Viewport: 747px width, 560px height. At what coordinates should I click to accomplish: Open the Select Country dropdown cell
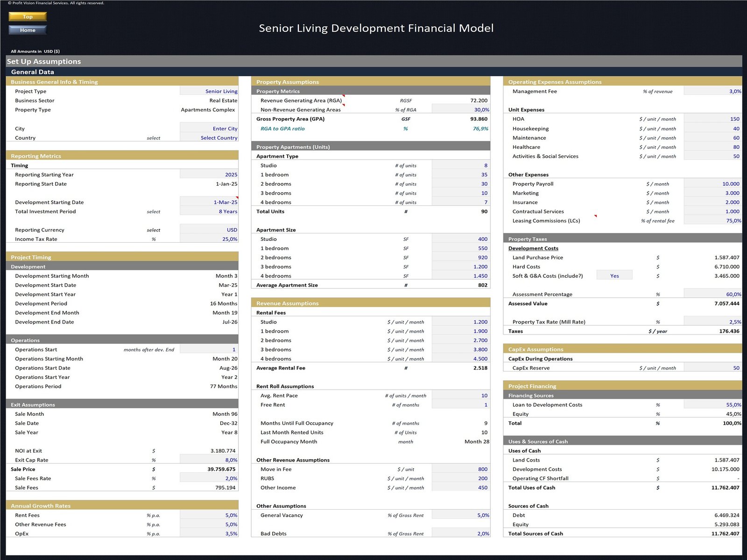click(x=209, y=138)
